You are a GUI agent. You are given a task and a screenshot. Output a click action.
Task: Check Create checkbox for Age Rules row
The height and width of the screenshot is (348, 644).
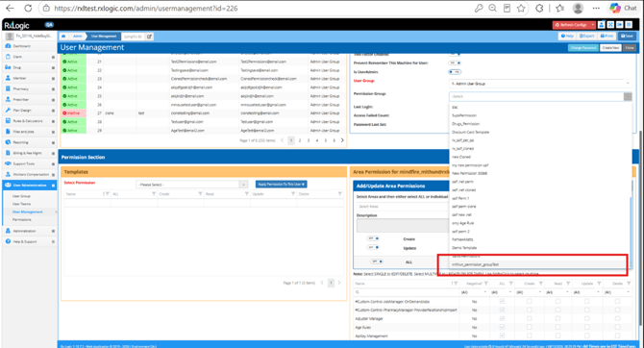[530, 327]
